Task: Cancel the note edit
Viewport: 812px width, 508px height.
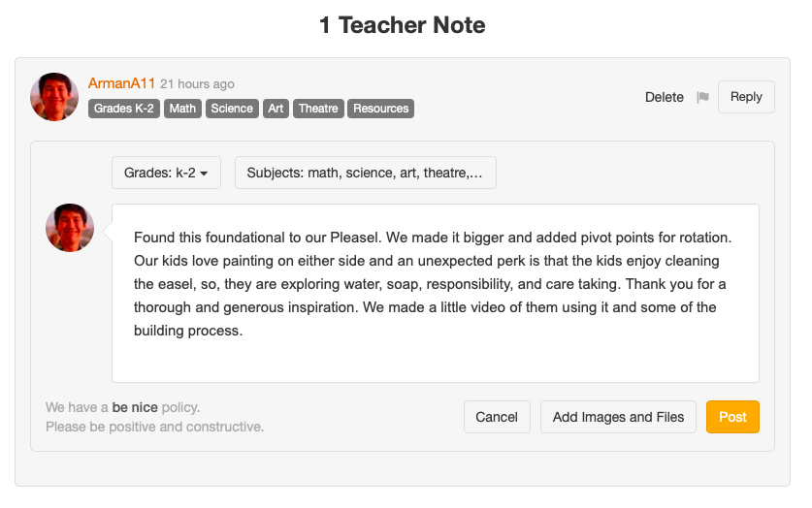Action: coord(497,417)
